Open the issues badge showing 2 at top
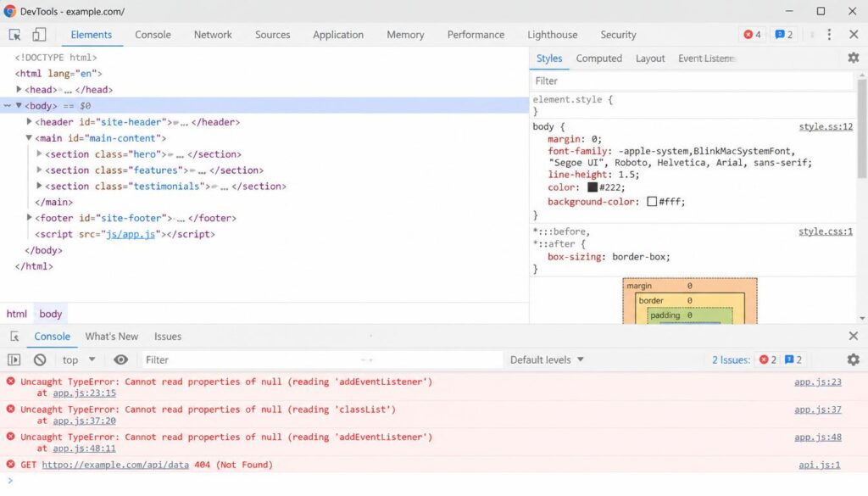This screenshot has height=496, width=868. tap(784, 35)
